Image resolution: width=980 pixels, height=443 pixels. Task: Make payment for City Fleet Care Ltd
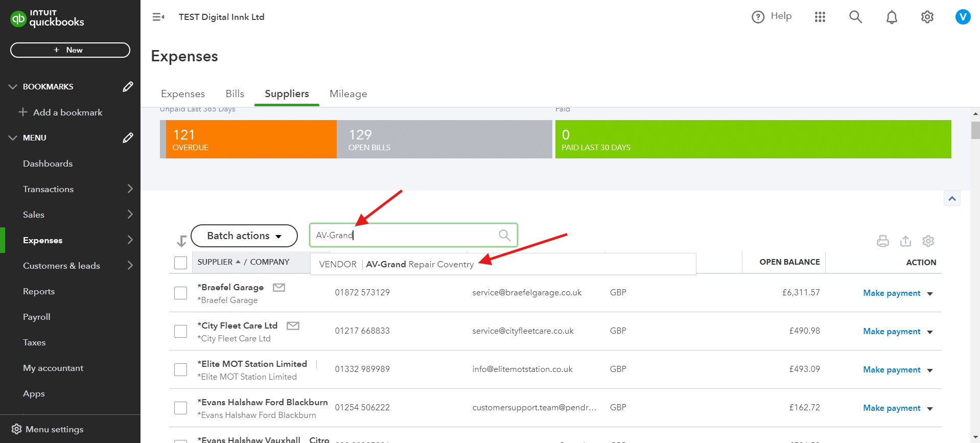(x=892, y=332)
